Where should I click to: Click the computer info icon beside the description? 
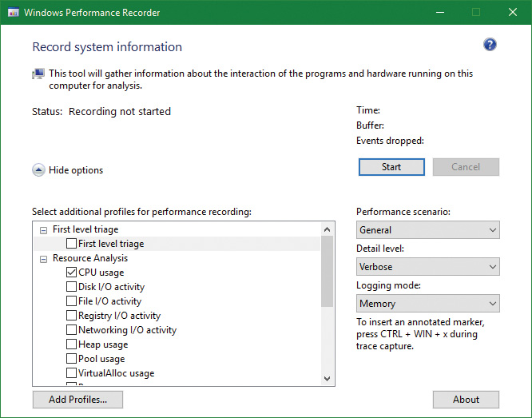(x=38, y=74)
